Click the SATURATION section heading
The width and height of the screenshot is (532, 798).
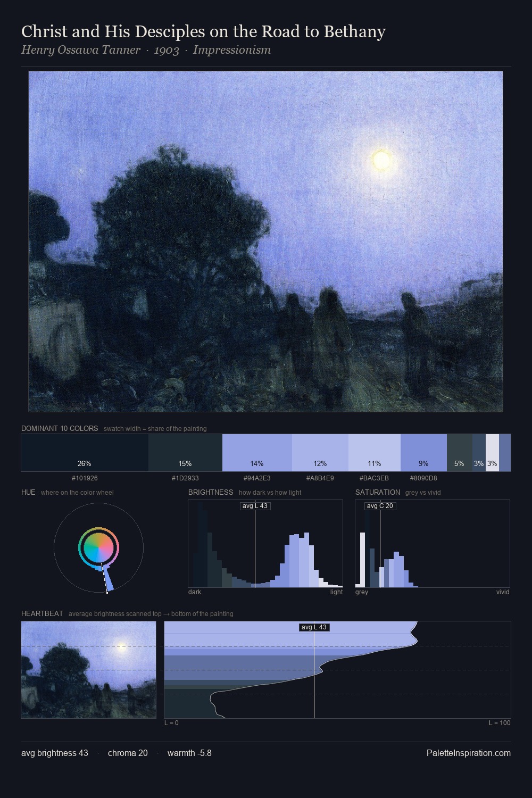[378, 492]
